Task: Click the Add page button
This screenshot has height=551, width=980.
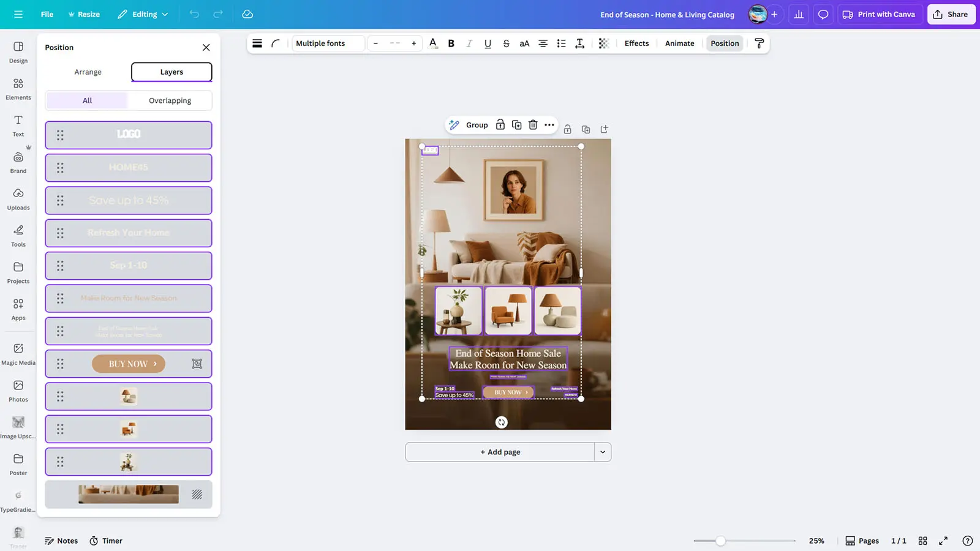Action: 500,452
